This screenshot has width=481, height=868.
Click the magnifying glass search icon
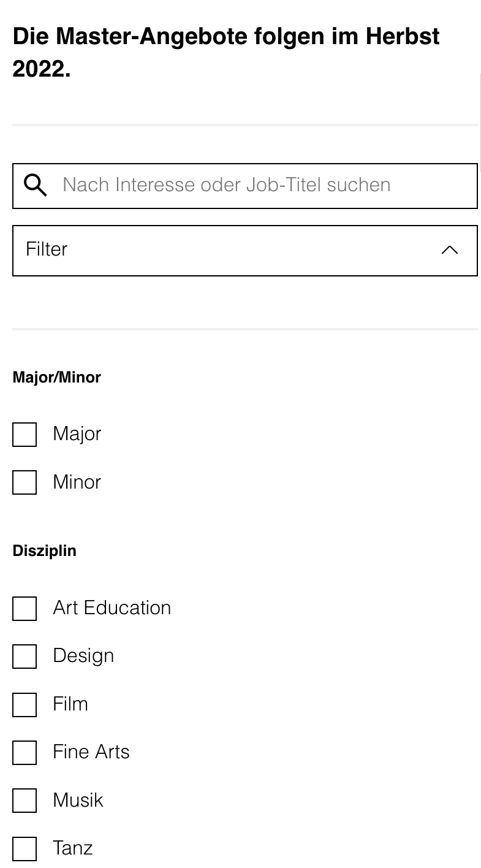click(36, 185)
